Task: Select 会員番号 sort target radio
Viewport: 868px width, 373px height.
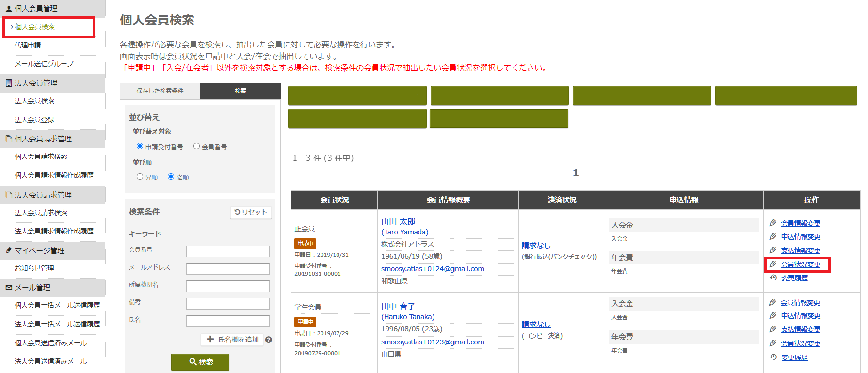Action: 196,146
